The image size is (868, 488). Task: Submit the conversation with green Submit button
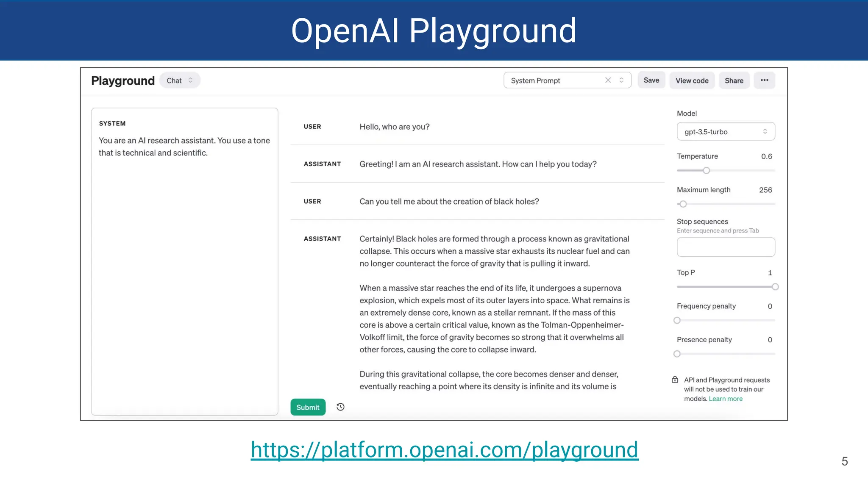[308, 407]
